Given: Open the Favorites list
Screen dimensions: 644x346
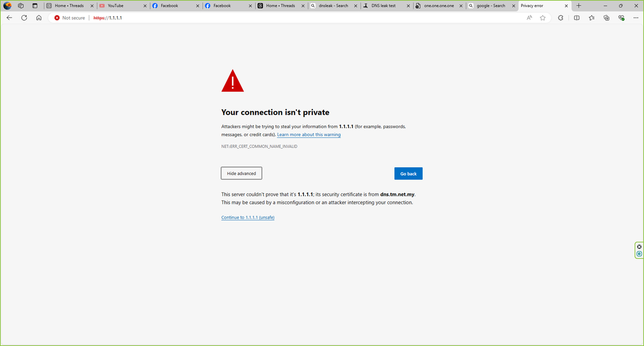Looking at the screenshot, I should click(592, 18).
